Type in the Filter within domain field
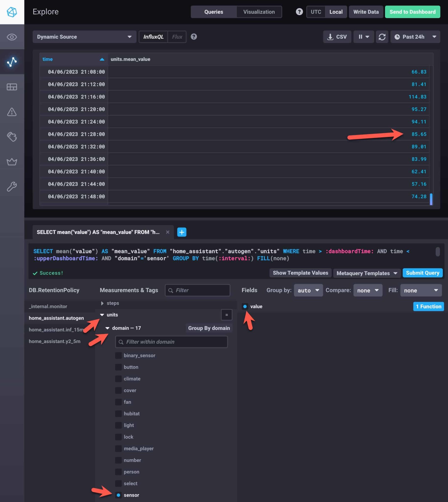The width and height of the screenshot is (448, 502). (171, 342)
